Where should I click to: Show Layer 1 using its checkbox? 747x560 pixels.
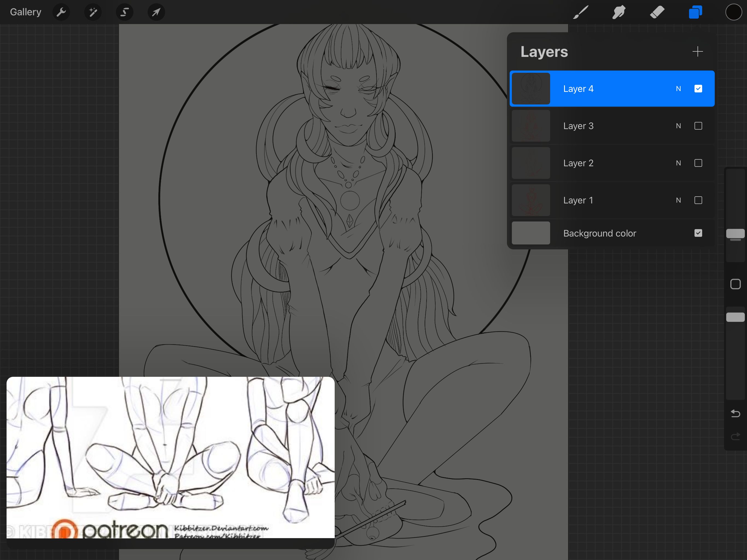698,200
